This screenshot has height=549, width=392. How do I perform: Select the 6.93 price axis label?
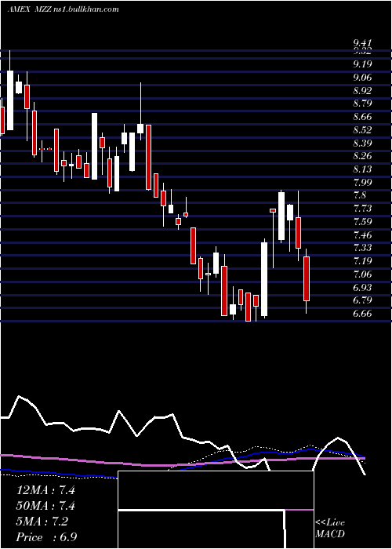click(362, 288)
